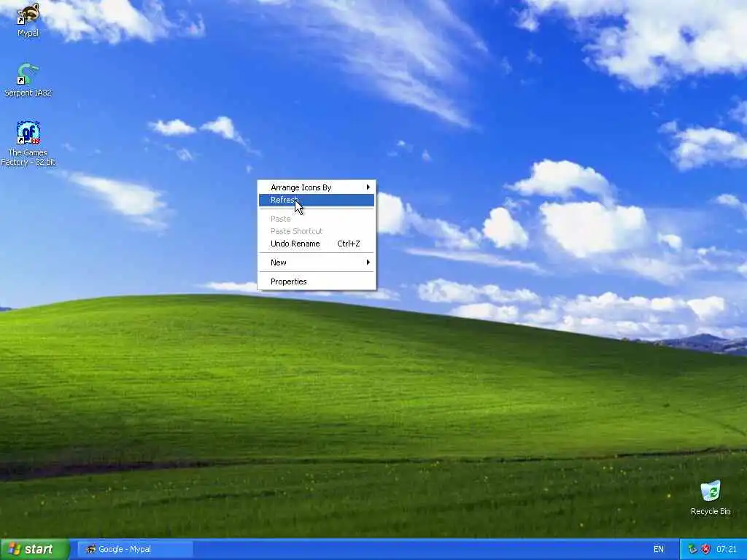The height and width of the screenshot is (560, 747).
Task: Choose Undo Rename in the context menu
Action: point(317,244)
